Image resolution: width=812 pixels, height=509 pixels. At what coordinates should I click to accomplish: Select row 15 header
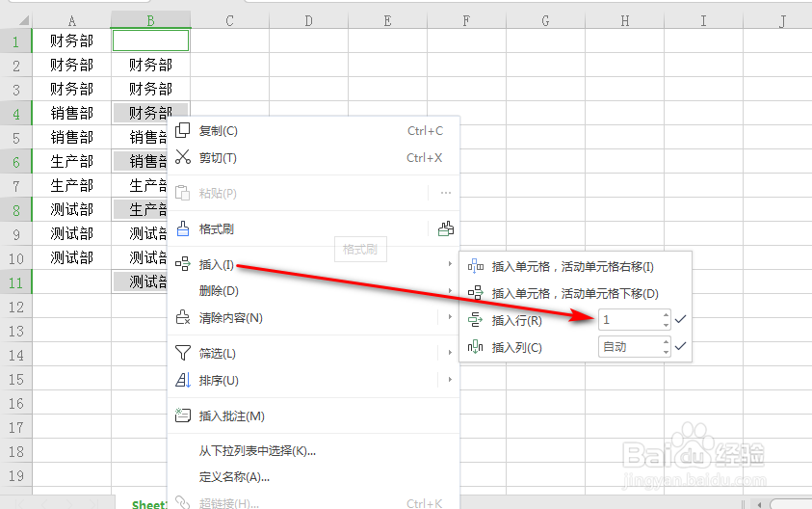(16, 380)
